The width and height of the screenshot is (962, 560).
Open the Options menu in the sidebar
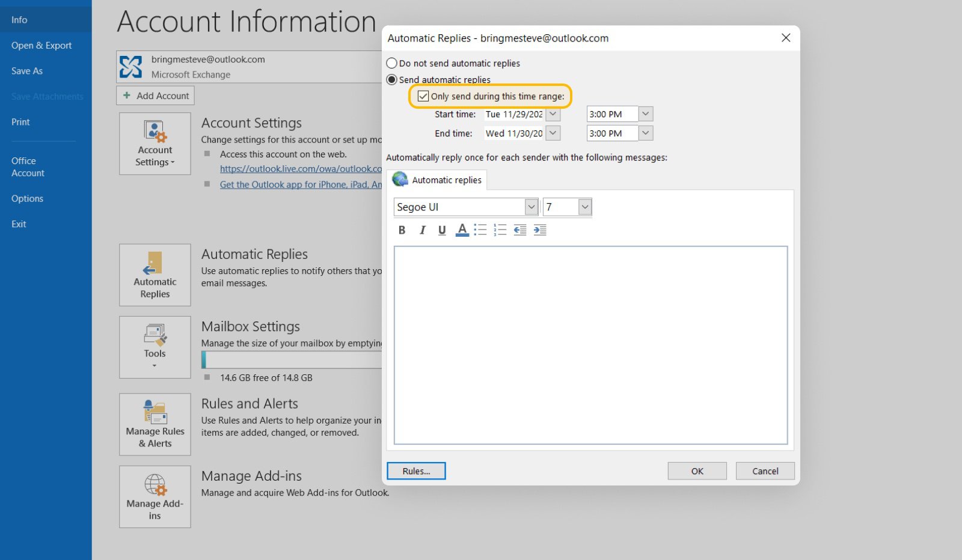click(27, 198)
